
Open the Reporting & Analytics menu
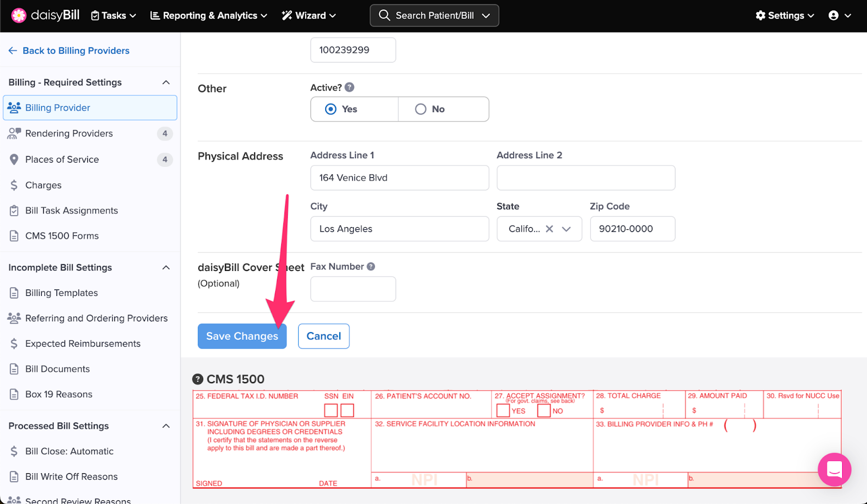pyautogui.click(x=209, y=16)
